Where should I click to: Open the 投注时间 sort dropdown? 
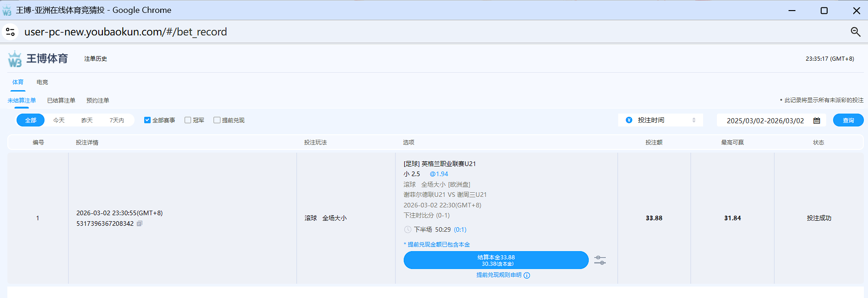(660, 120)
